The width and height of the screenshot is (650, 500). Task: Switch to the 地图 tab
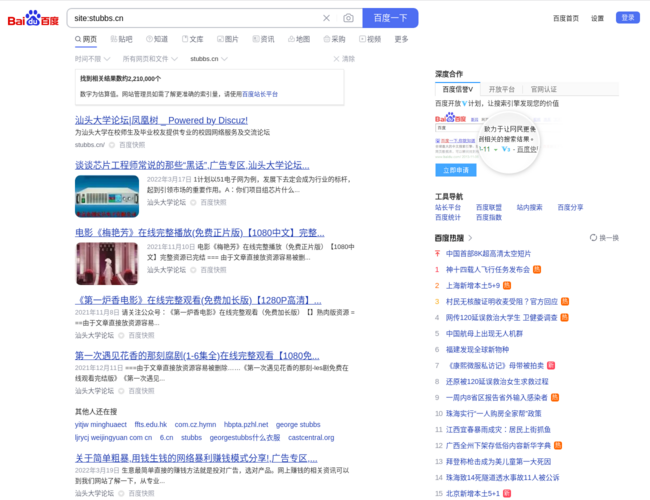point(299,39)
